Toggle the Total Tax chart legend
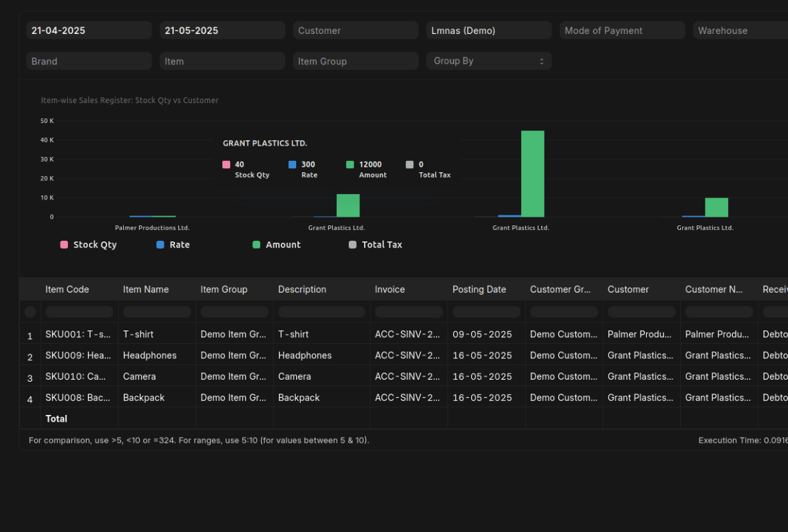 click(x=375, y=245)
